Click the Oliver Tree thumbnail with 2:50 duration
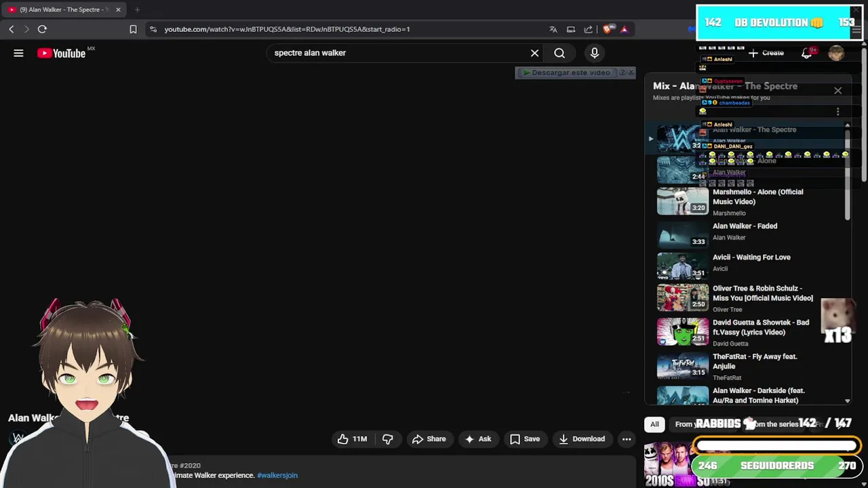The image size is (868, 488). [x=682, y=297]
